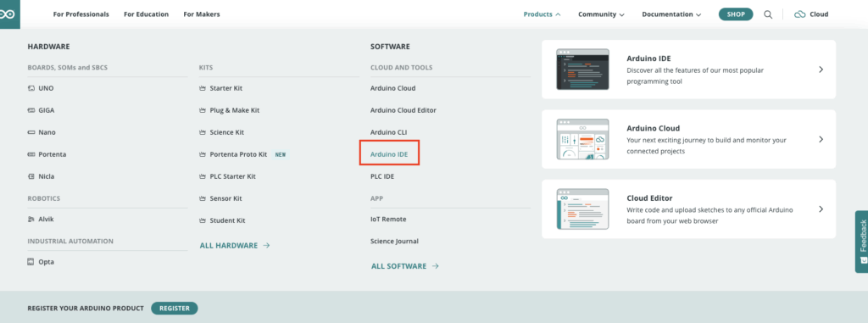Follow the ALL SOFTWARE link
Image resolution: width=868 pixels, height=323 pixels.
coord(405,266)
